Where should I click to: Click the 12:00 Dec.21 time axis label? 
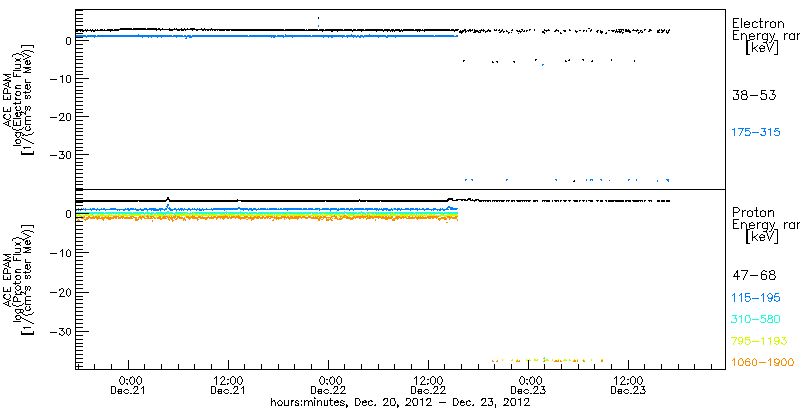[229, 386]
